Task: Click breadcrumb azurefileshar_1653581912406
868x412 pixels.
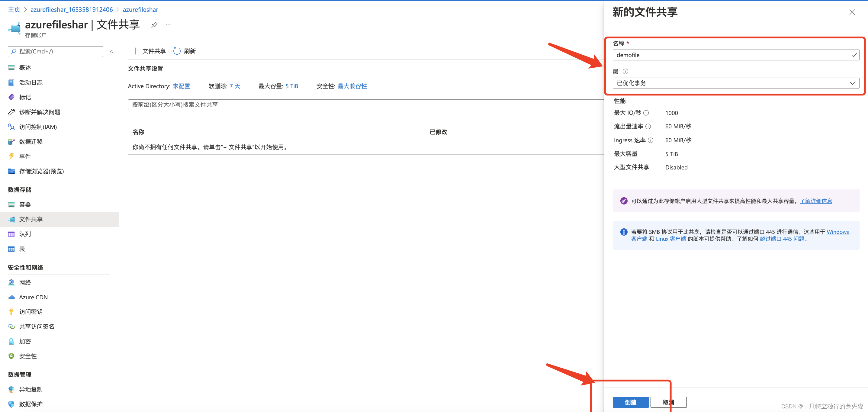Action: (x=72, y=9)
